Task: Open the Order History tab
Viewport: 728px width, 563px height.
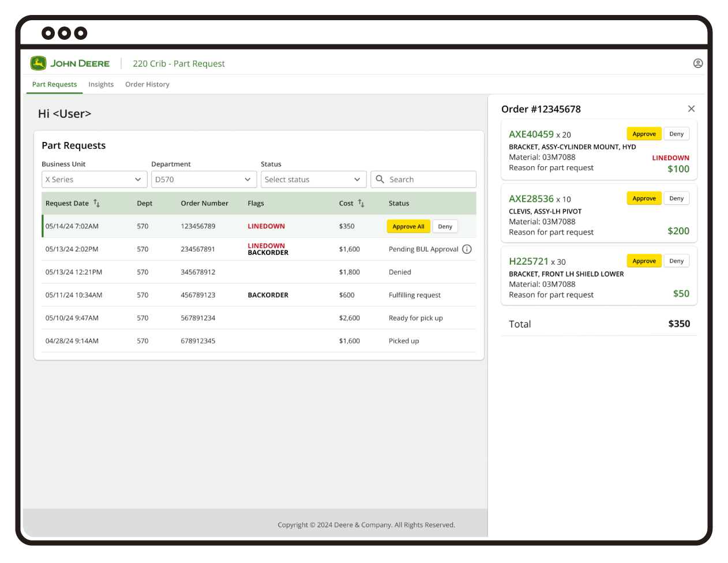Action: 147,84
